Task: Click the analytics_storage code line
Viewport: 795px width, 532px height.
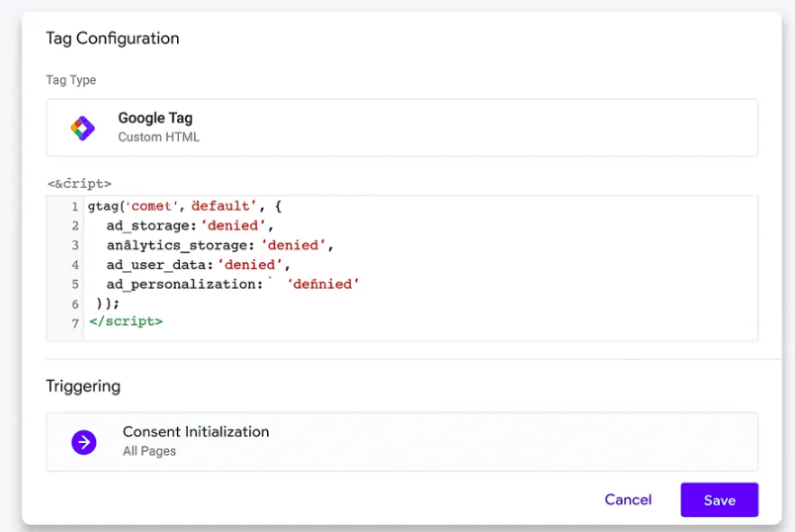Action: (x=221, y=245)
